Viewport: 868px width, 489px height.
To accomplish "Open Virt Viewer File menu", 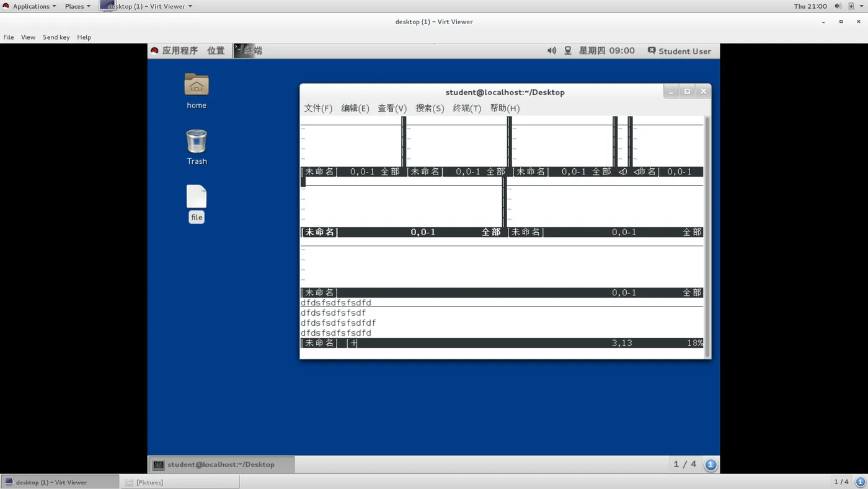I will coord(9,37).
